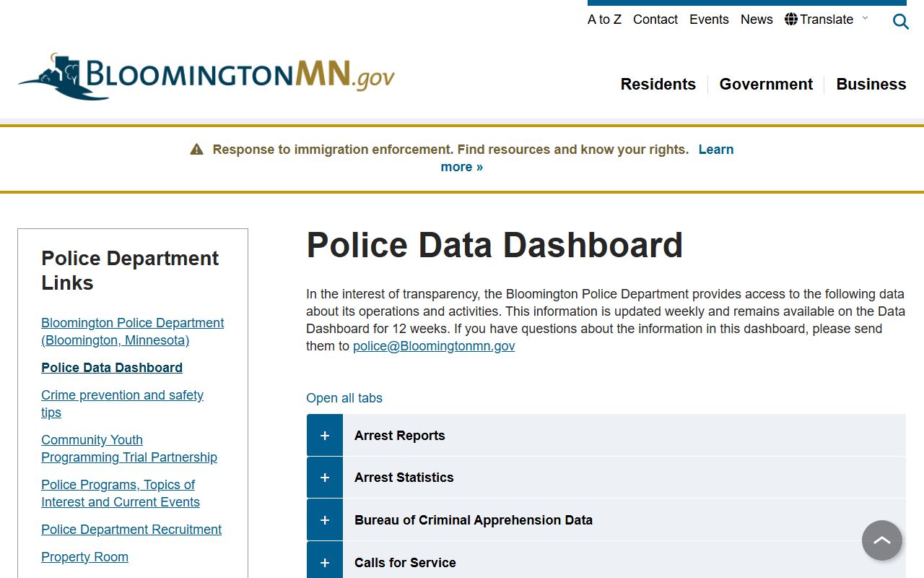Screen dimensions: 924x578
Task: Open the site search magnifier icon
Action: click(900, 21)
